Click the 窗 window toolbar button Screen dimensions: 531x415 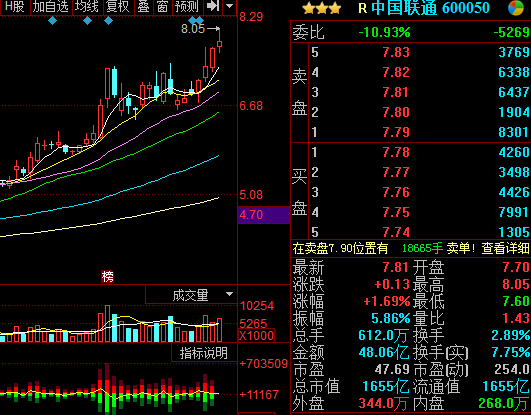pyautogui.click(x=162, y=6)
